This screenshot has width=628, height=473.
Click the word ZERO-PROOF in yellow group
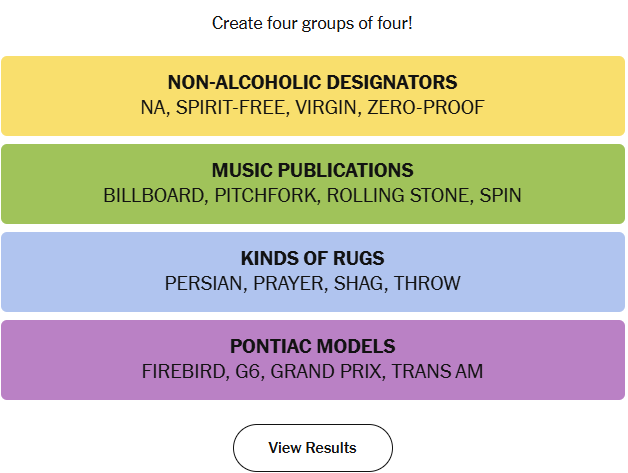pos(426,107)
